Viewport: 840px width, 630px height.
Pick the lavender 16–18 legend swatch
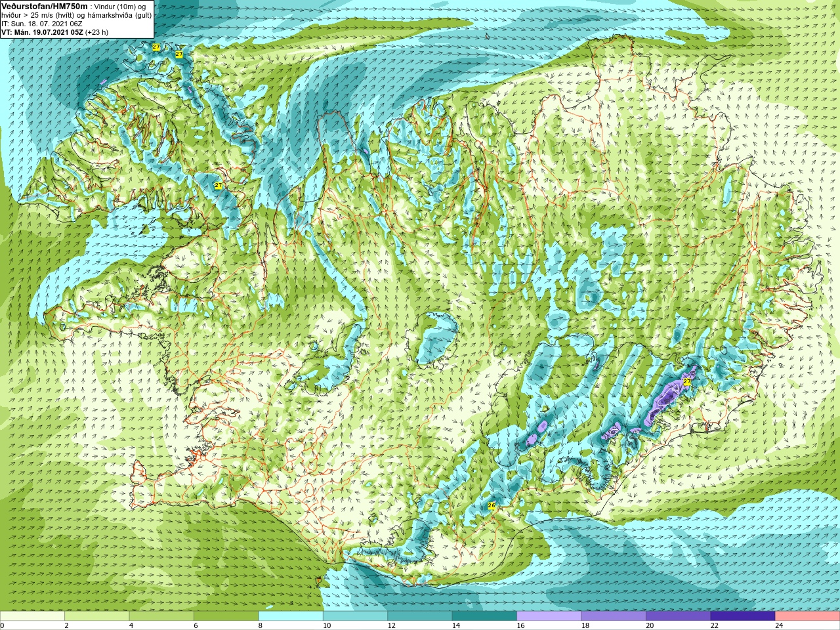click(549, 616)
